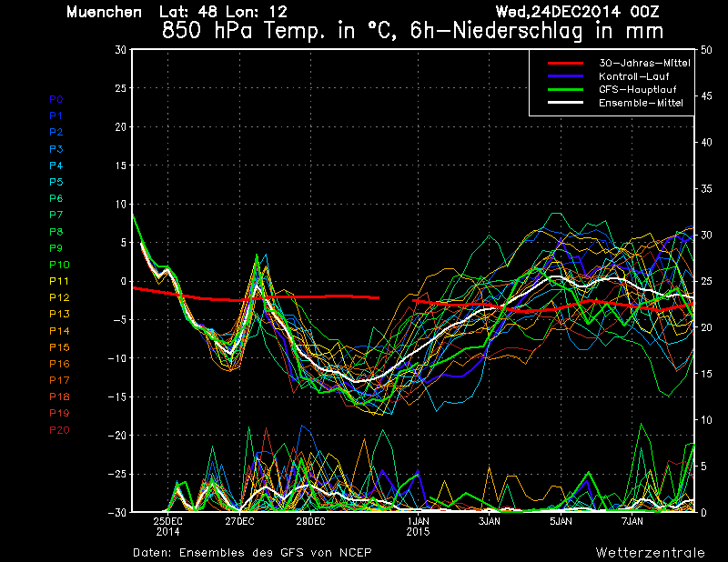Click the P12 ensemble member label
The width and height of the screenshot is (728, 562).
point(59,297)
